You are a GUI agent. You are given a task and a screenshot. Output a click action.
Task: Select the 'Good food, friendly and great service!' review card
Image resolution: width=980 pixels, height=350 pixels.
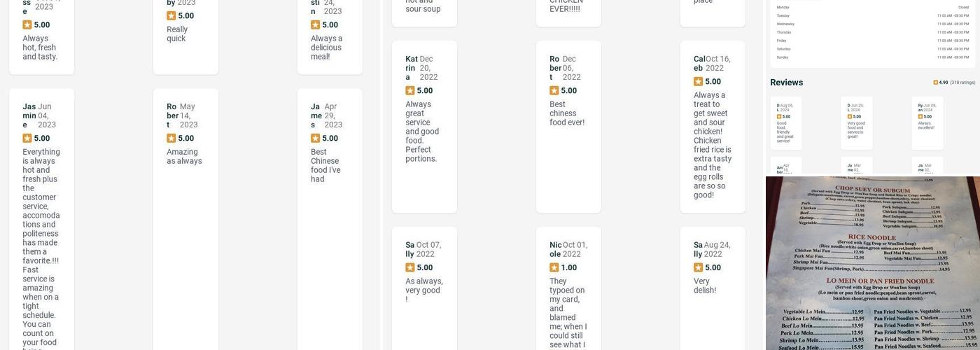[786, 123]
